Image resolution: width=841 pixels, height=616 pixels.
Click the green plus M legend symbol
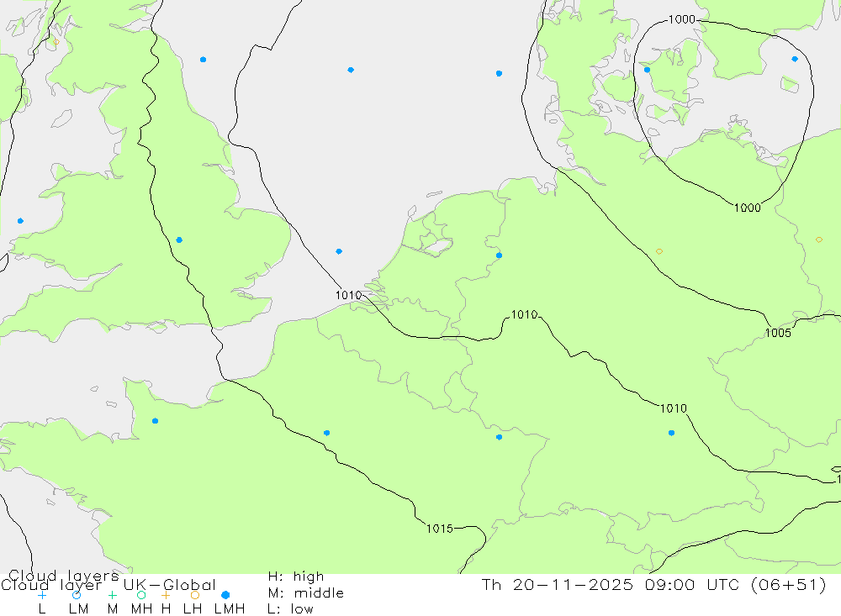[x=112, y=595]
